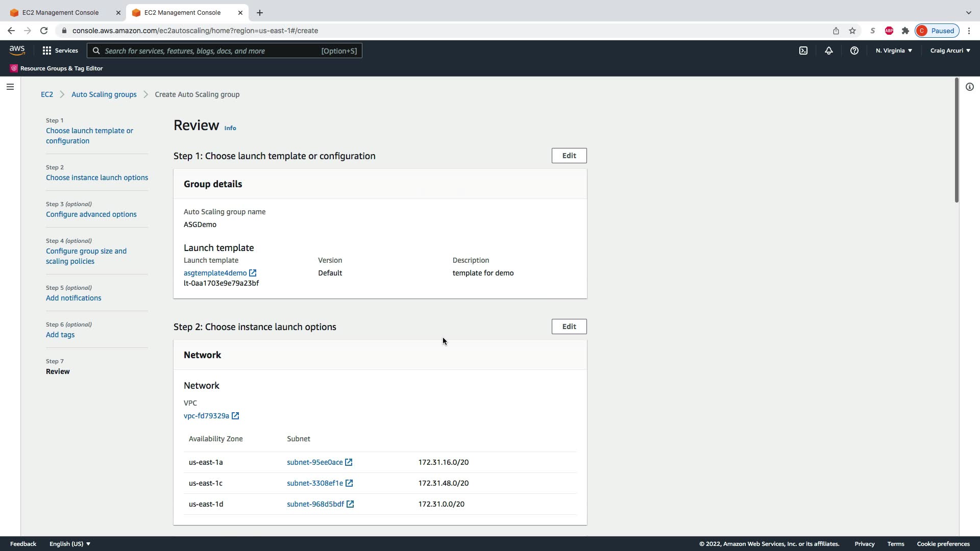Open subnet-95ee0ace link
Image resolution: width=980 pixels, height=551 pixels.
click(314, 462)
